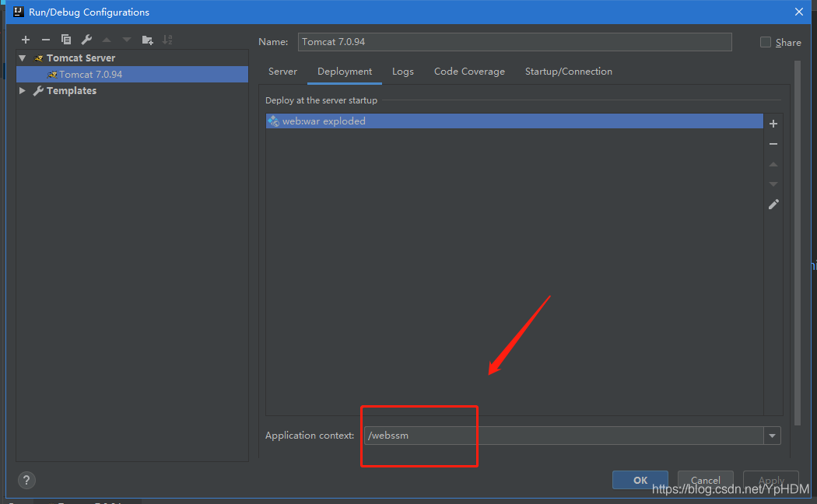
Task: Click the Application context /webssm field
Action: tap(564, 436)
